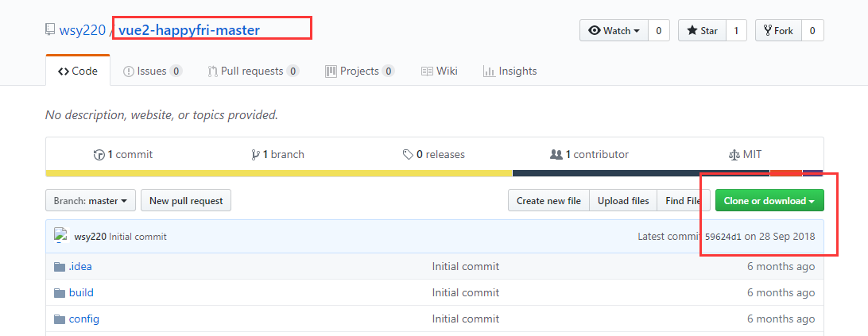The width and height of the screenshot is (868, 336).
Task: Click the folder icon beside config
Action: (60, 319)
